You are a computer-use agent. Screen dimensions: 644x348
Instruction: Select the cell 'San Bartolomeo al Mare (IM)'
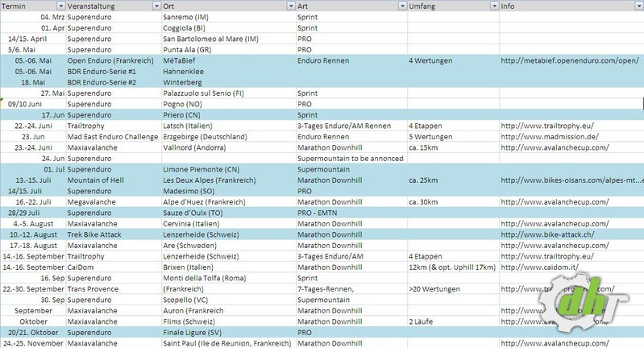point(229,39)
